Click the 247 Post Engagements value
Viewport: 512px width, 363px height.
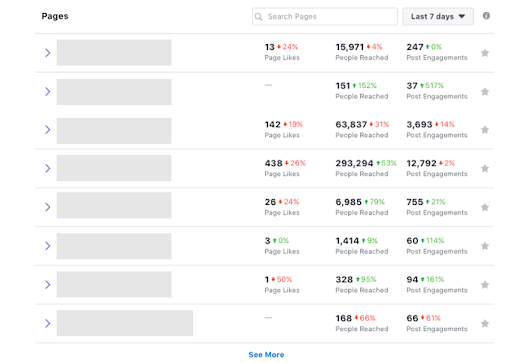pos(415,47)
